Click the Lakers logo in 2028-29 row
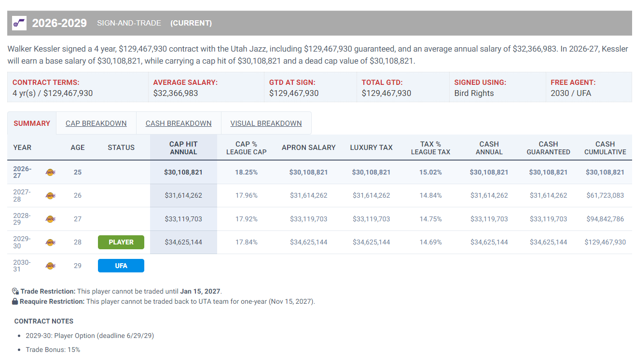This screenshot has height=364, width=635. pos(50,219)
